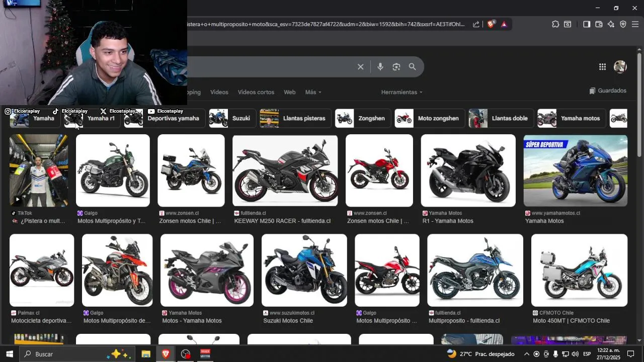Open the KEEWAY M250 RACER image
644x362 pixels.
click(285, 170)
